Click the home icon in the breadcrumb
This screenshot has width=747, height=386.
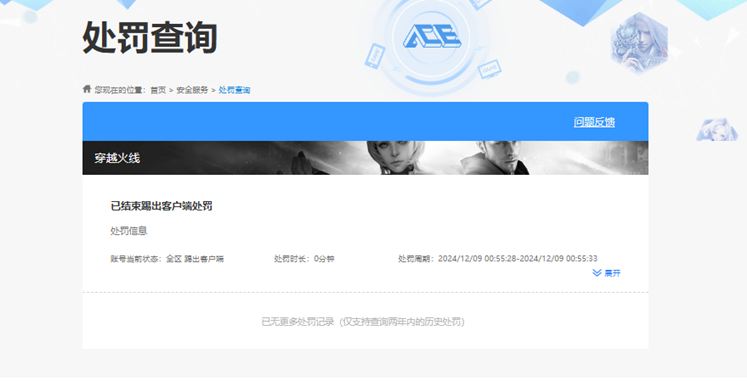pyautogui.click(x=87, y=89)
